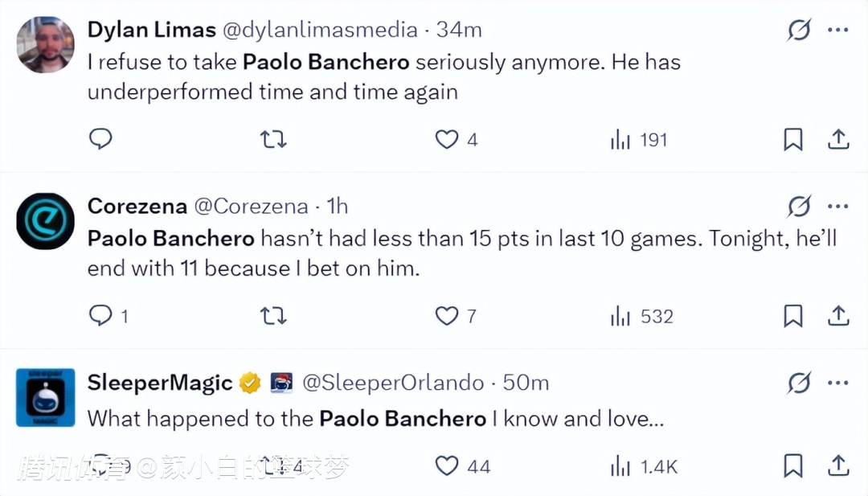The image size is (868, 496).
Task: Open more options on Corezena tweet
Action: pyautogui.click(x=838, y=207)
